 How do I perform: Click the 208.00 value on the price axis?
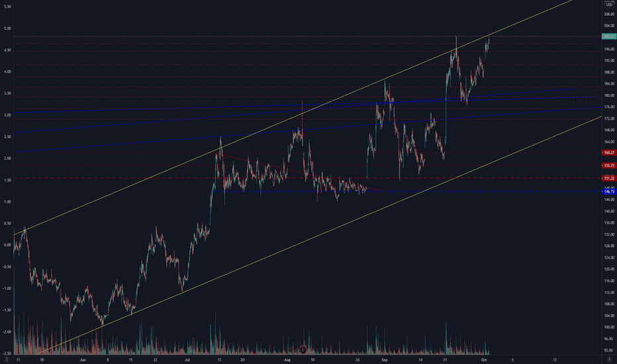(x=609, y=14)
